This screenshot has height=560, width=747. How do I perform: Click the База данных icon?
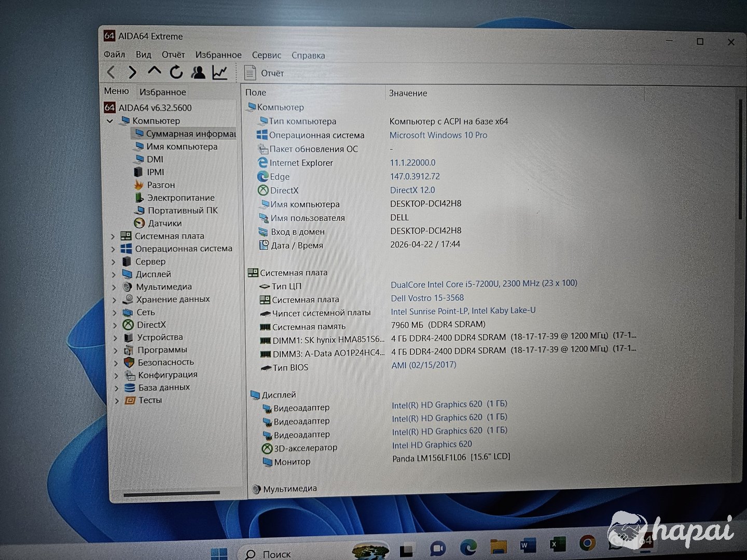tap(130, 388)
